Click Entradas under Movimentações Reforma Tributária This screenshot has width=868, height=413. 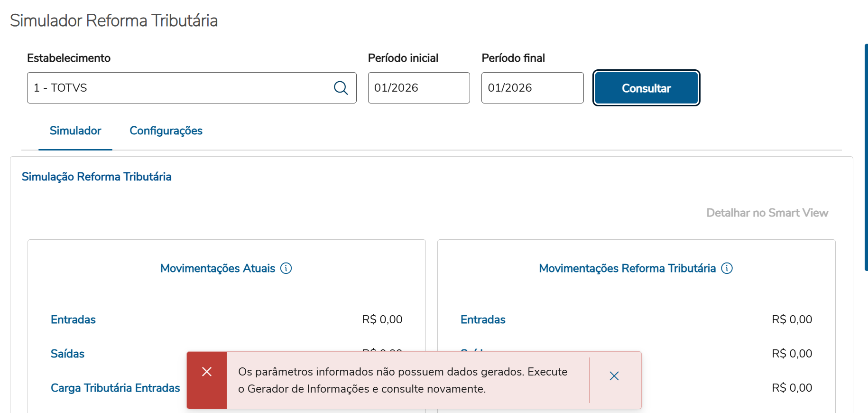pos(483,319)
